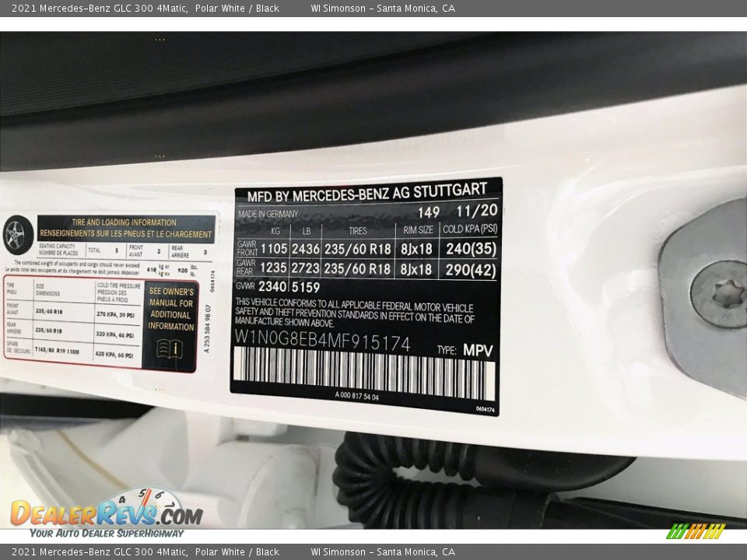Viewport: 747px width, 560px height.
Task: Click the "RIM SIZE" column header
Action: coord(419,230)
